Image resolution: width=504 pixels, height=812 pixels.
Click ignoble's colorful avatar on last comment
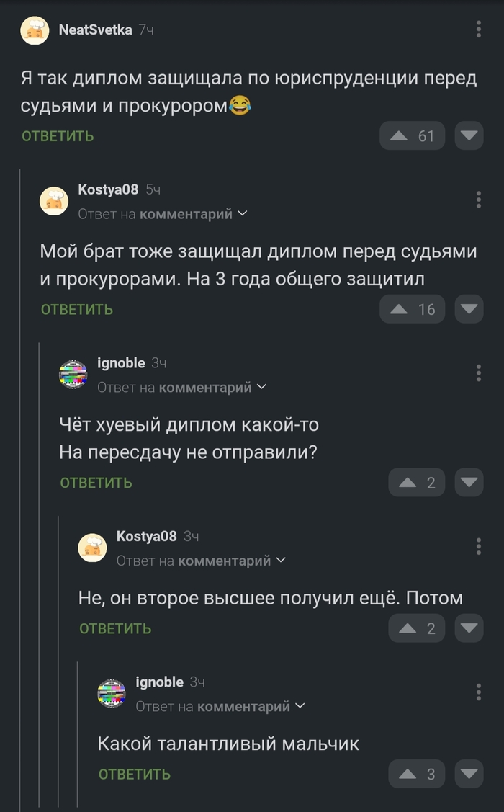click(x=112, y=693)
